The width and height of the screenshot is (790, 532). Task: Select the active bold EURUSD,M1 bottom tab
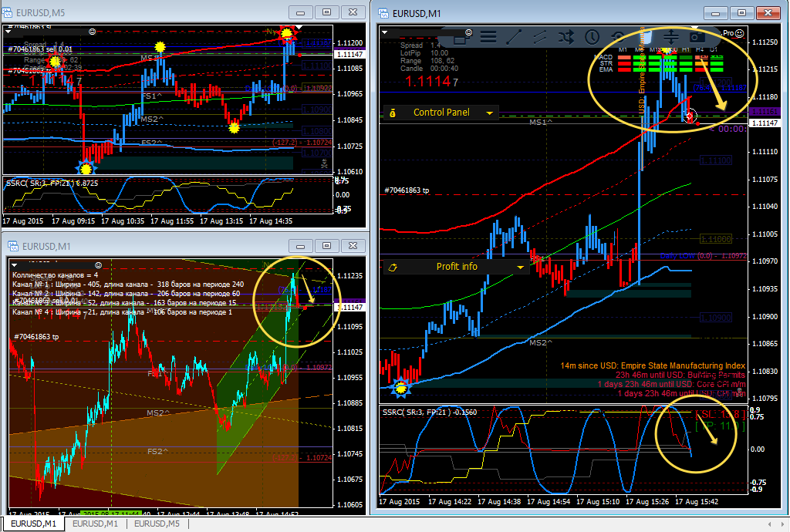(x=33, y=524)
